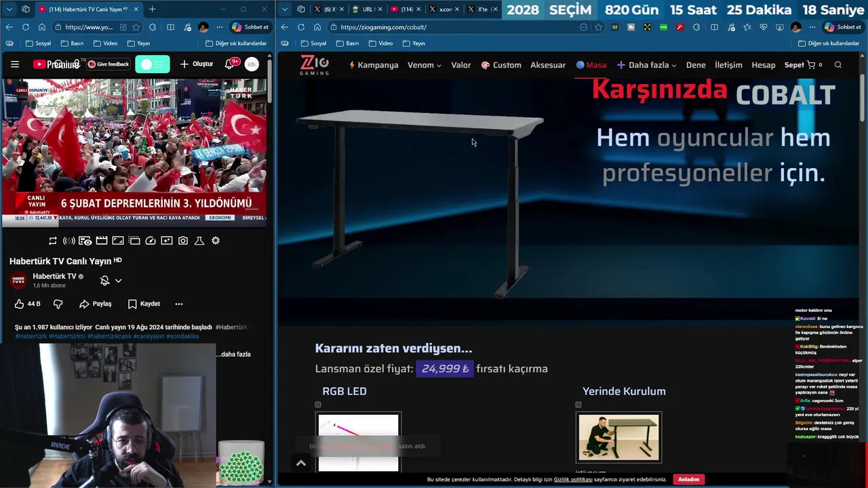Click the playback speed gauge icon
The height and width of the screenshot is (488, 868).
tap(151, 241)
